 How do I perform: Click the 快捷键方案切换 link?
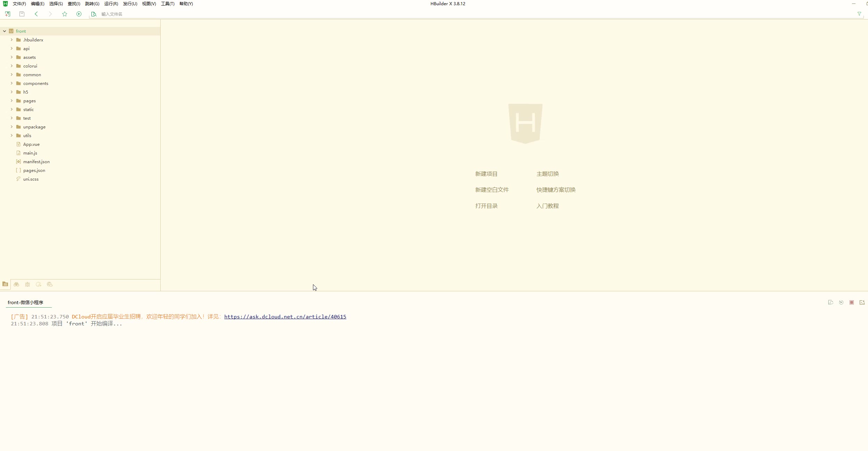(556, 190)
